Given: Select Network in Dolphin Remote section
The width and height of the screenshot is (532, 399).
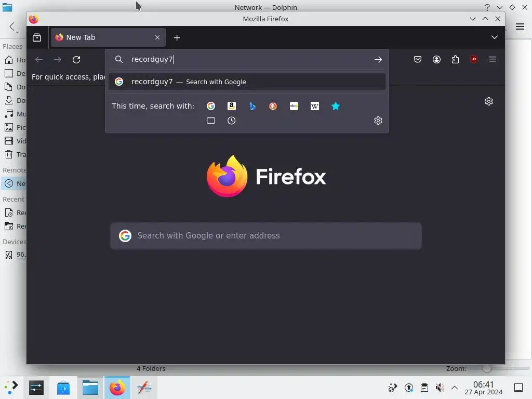Looking at the screenshot, I should point(14,183).
